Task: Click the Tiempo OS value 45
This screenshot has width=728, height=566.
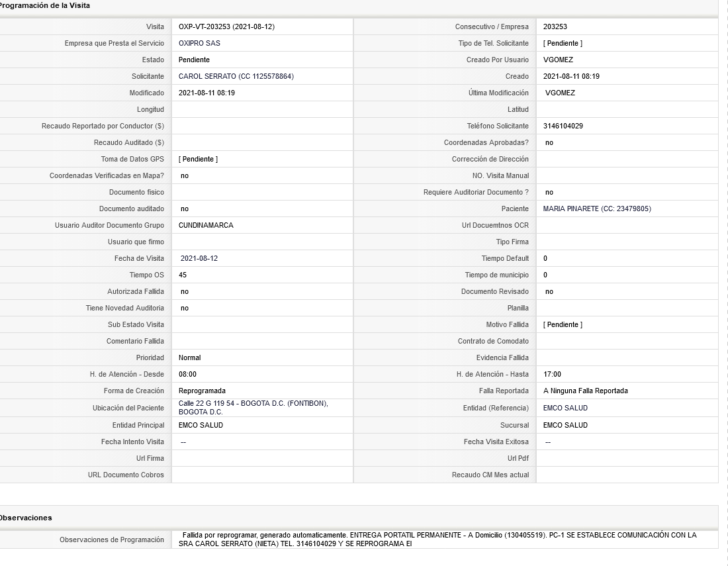Action: pyautogui.click(x=183, y=275)
